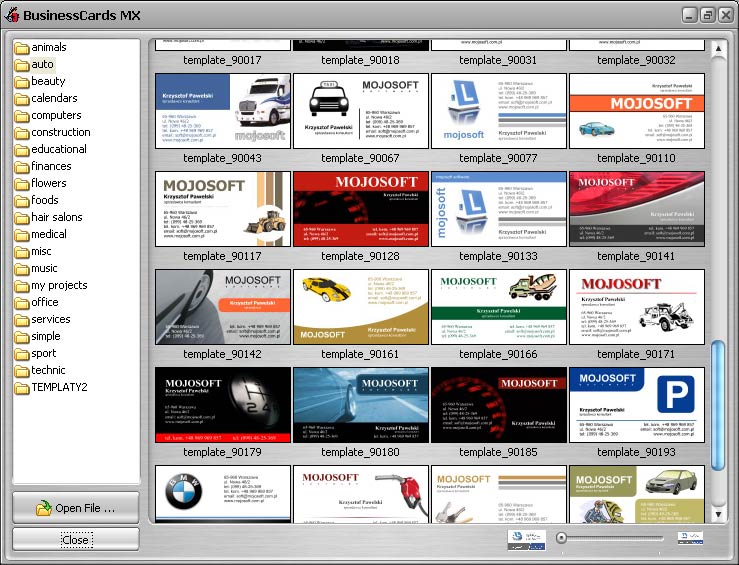The width and height of the screenshot is (739, 565).
Task: Click the services folder icon
Action: [22, 320]
